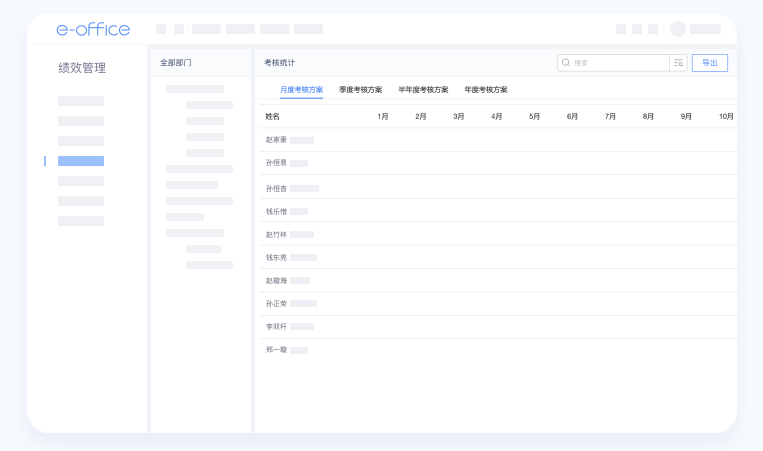Select the 年度考核方案 tab
The height and width of the screenshot is (451, 763).
[x=486, y=90]
